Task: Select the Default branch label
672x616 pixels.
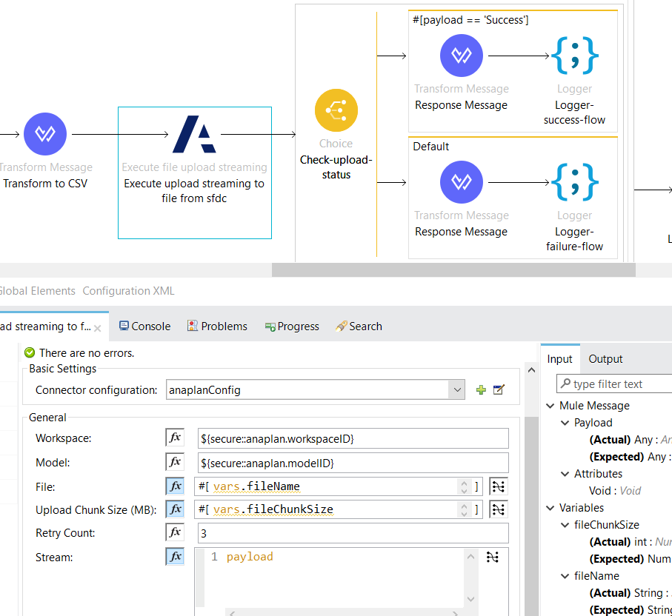Action: coord(430,147)
